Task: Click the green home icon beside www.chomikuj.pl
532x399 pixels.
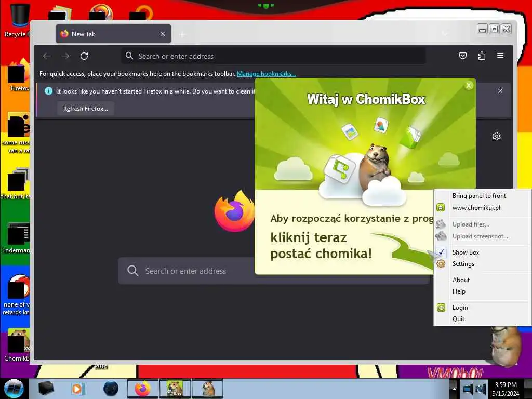Action: [441, 207]
